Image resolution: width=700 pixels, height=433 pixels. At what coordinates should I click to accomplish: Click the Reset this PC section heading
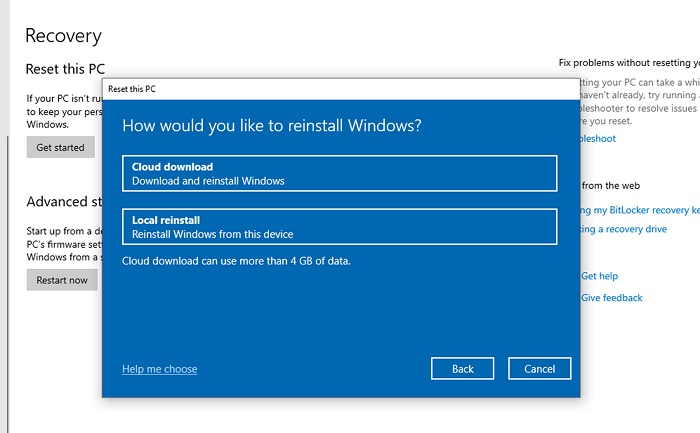(x=64, y=70)
